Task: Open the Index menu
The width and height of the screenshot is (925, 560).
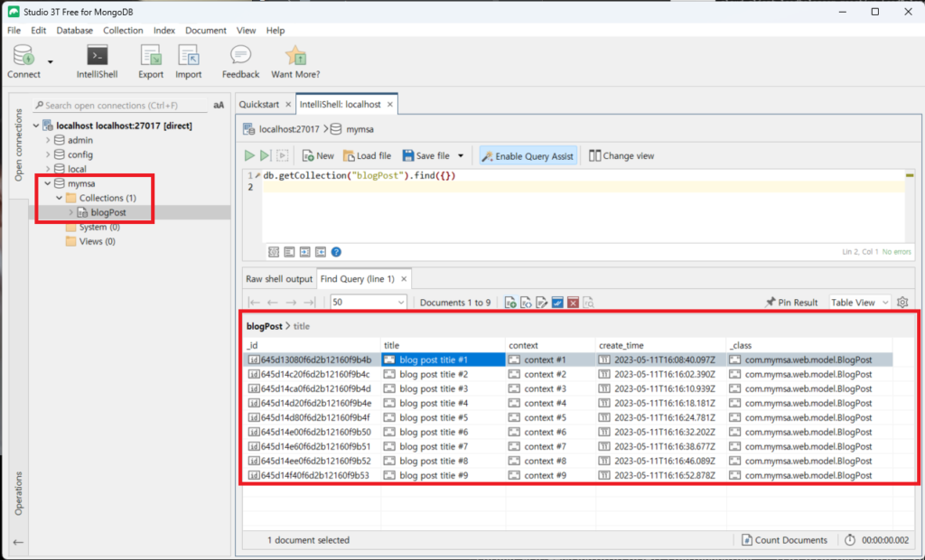Action: click(164, 31)
